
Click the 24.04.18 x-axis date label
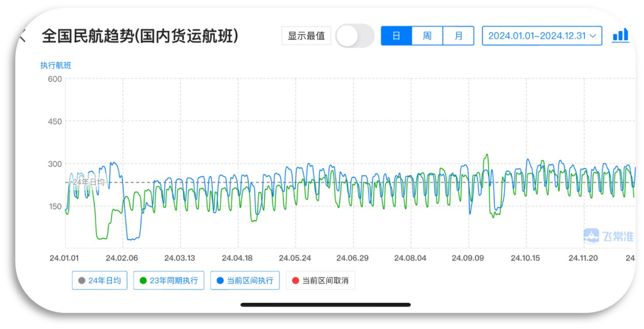pos(238,258)
